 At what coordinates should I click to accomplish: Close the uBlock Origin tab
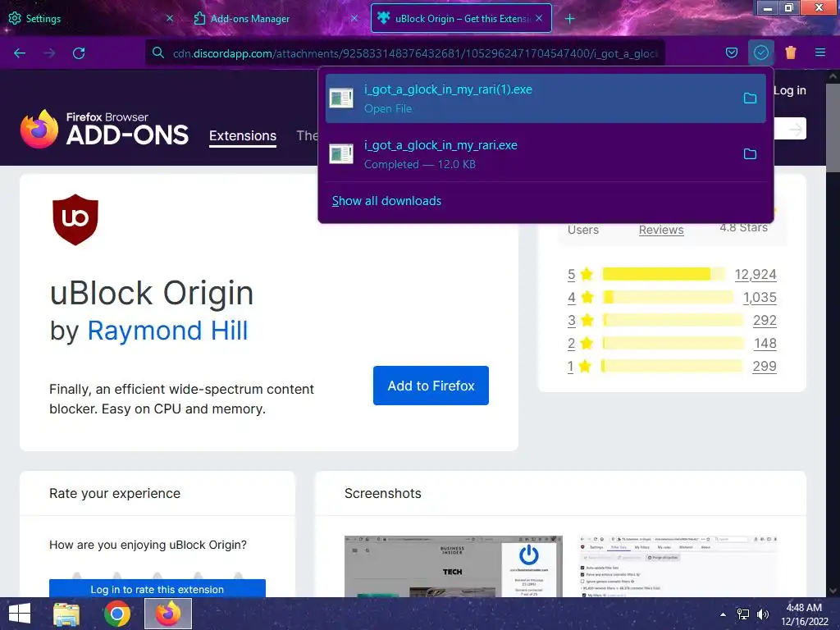(x=539, y=18)
